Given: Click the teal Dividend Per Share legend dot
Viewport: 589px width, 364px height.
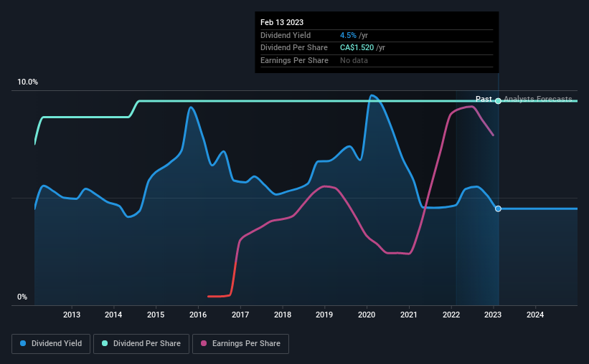Looking at the screenshot, I should click(105, 343).
